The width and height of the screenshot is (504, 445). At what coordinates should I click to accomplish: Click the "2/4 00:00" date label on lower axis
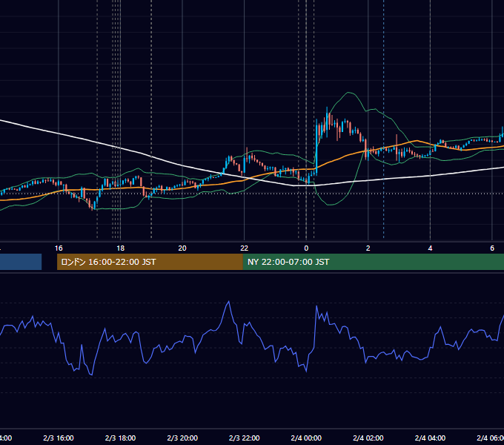306,438
